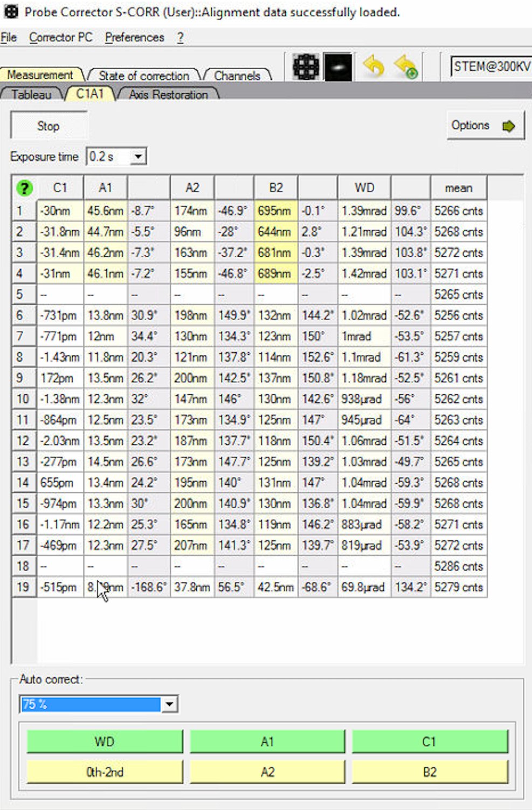
Task: Click the 0th-2nd correction button
Action: click(x=104, y=772)
